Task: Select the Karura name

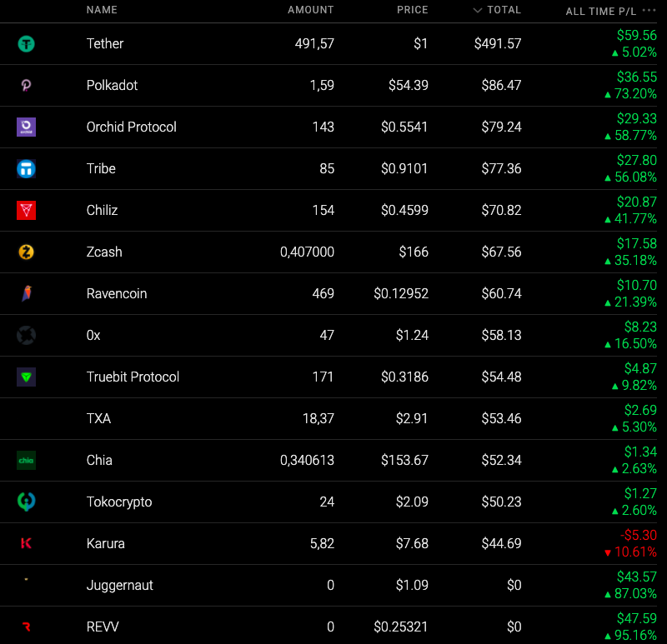Action: coord(106,544)
